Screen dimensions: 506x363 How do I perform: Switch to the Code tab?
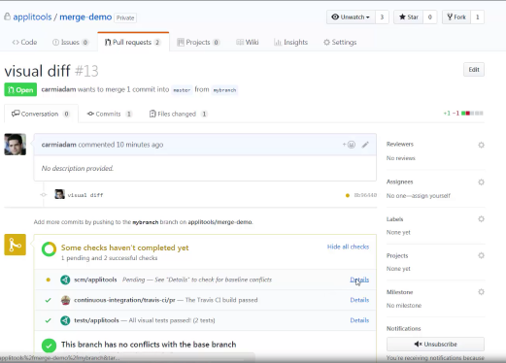25,42
